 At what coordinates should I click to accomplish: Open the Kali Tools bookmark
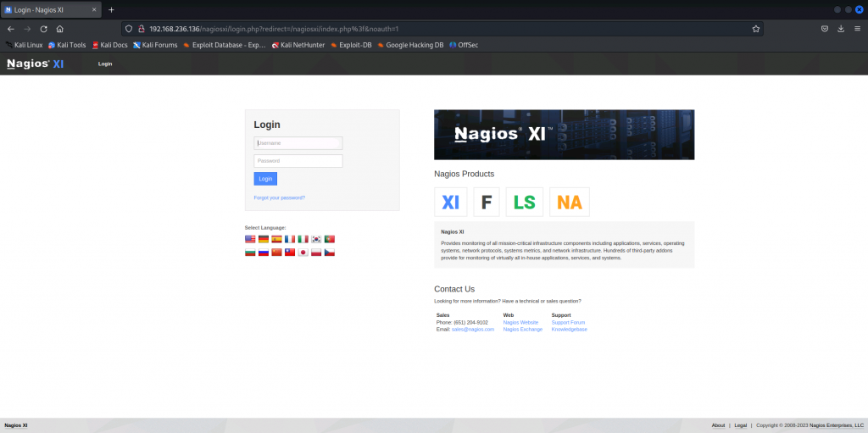(x=67, y=45)
